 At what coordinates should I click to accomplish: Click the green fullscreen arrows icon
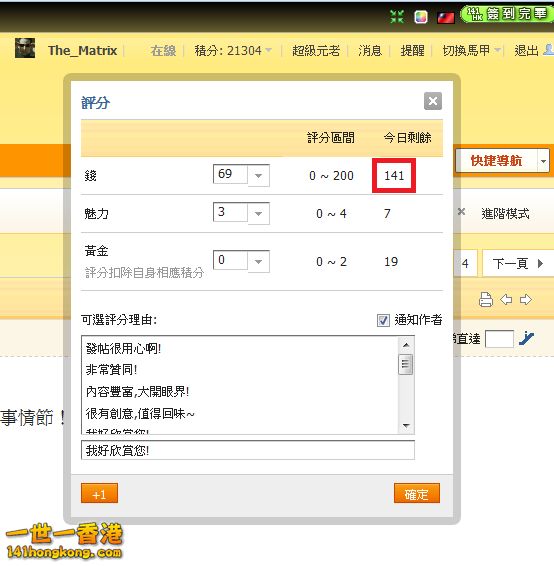[397, 17]
